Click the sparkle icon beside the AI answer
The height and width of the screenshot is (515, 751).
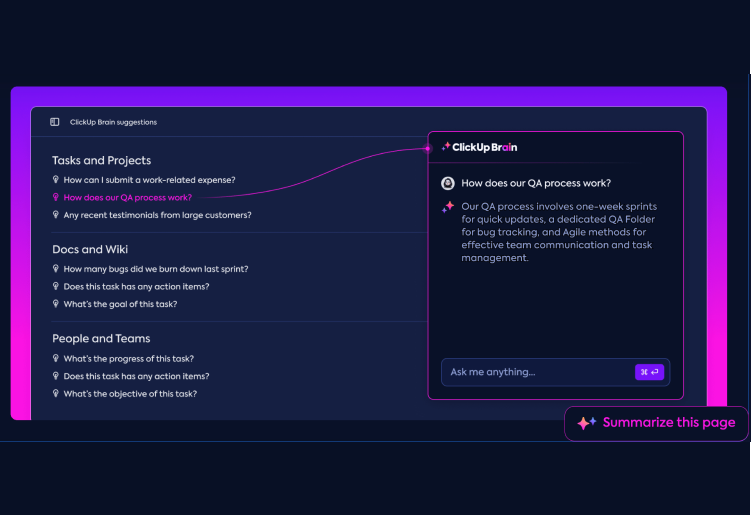[x=448, y=207]
